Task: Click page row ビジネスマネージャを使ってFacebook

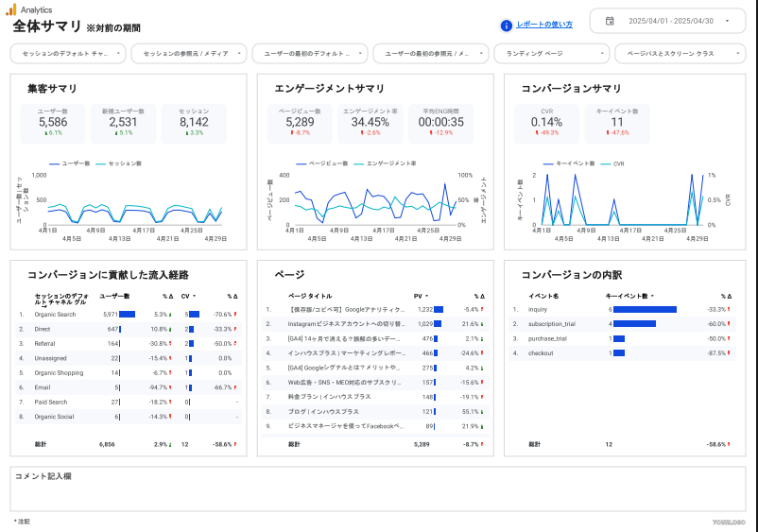Action: pos(375,426)
